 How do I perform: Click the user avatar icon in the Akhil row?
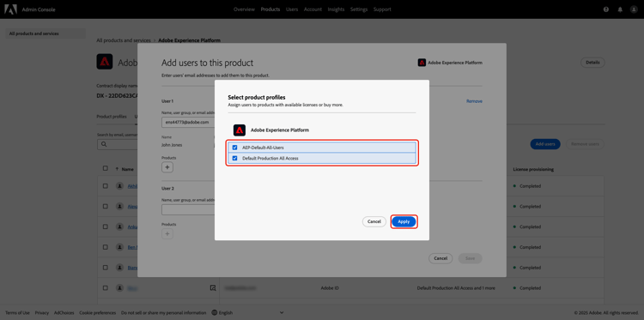pyautogui.click(x=119, y=186)
